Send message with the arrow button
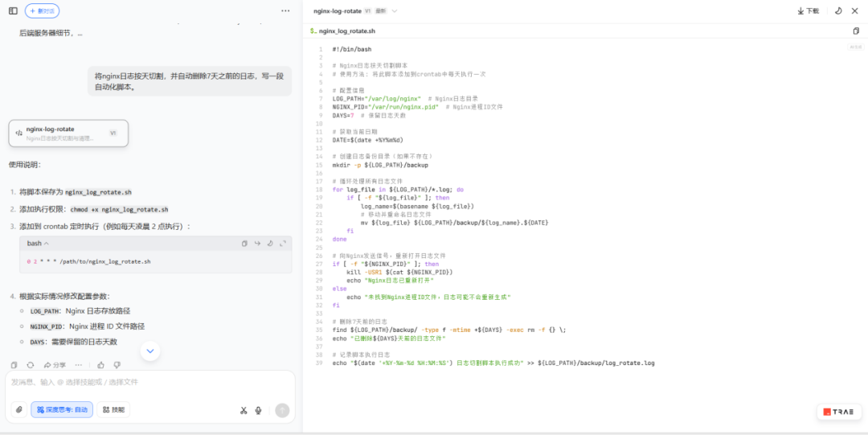 282,411
